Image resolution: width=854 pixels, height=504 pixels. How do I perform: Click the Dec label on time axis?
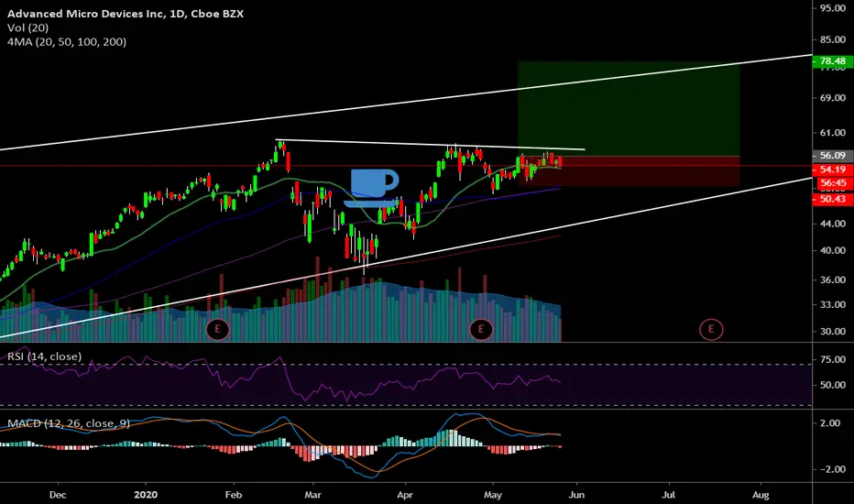tap(58, 495)
